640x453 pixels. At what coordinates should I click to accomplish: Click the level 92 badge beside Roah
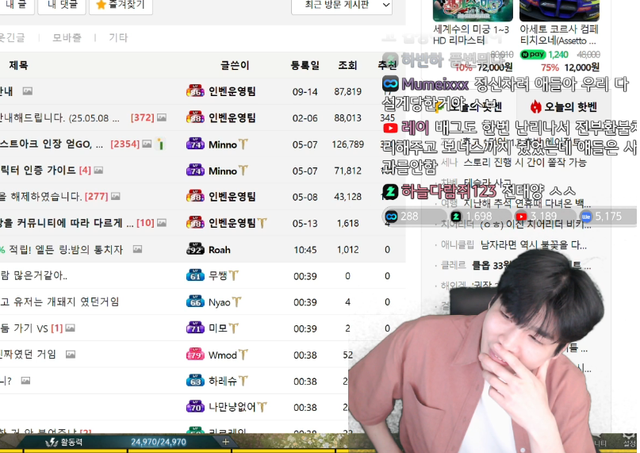coord(195,249)
